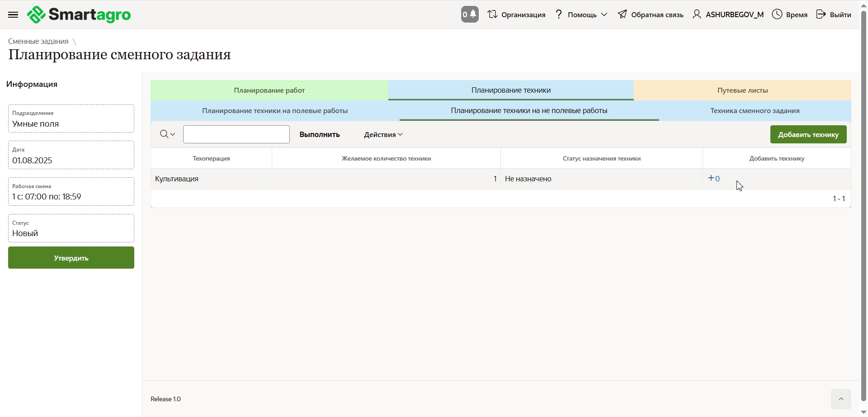Open the hamburger navigation menu
Image resolution: width=868 pixels, height=417 pixels.
tap(13, 15)
